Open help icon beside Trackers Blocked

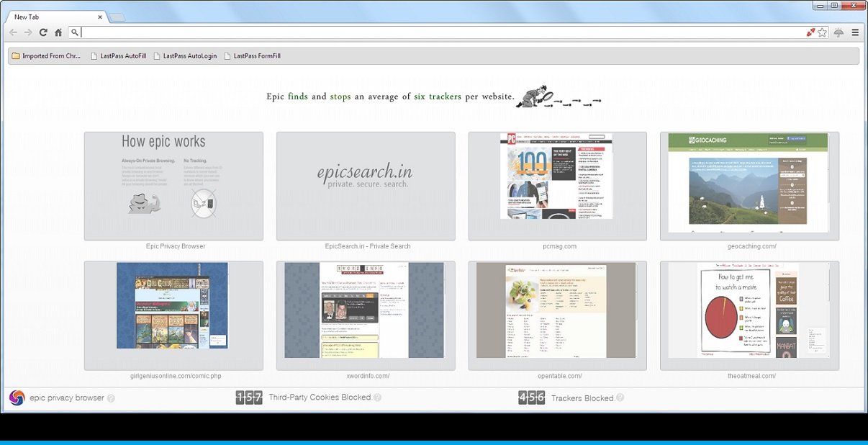tap(620, 397)
